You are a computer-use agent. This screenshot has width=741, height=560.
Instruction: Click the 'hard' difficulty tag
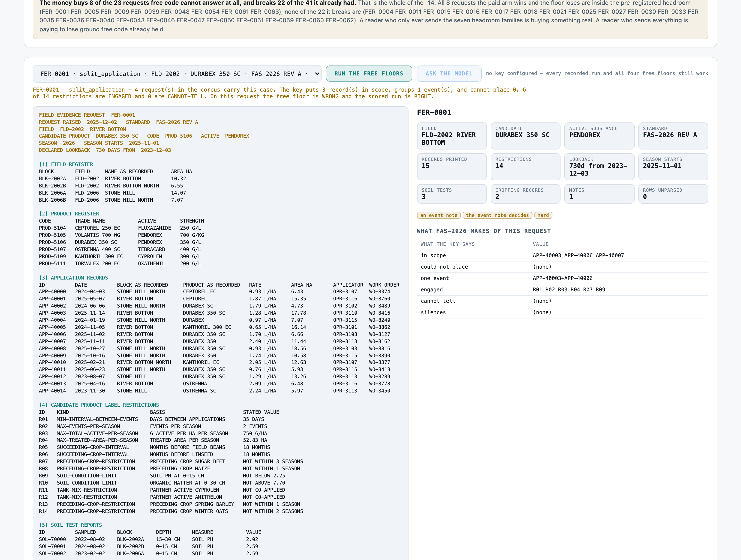[x=543, y=215]
